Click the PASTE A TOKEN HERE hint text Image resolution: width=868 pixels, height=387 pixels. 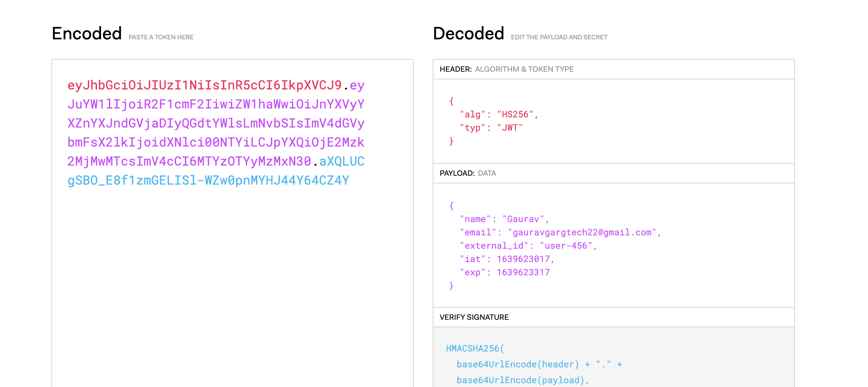[x=161, y=37]
